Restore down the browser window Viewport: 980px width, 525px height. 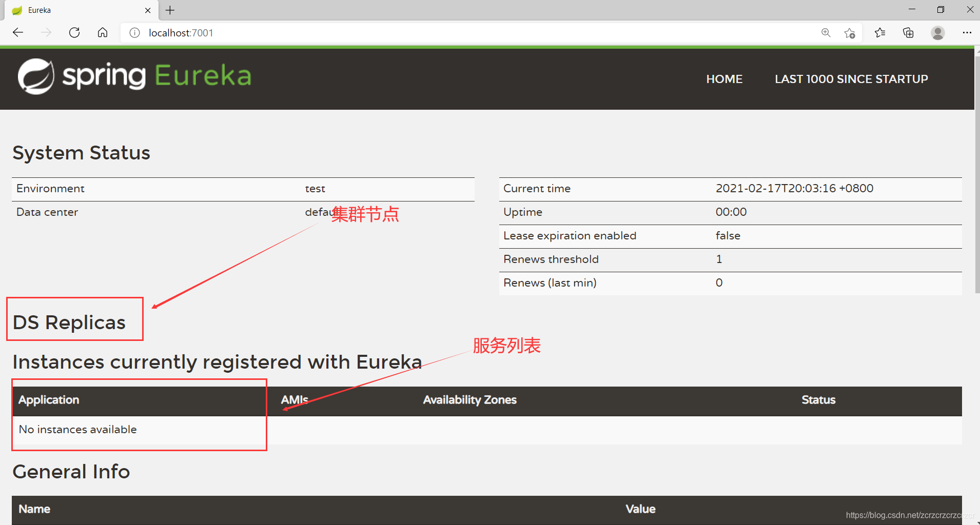tap(940, 10)
